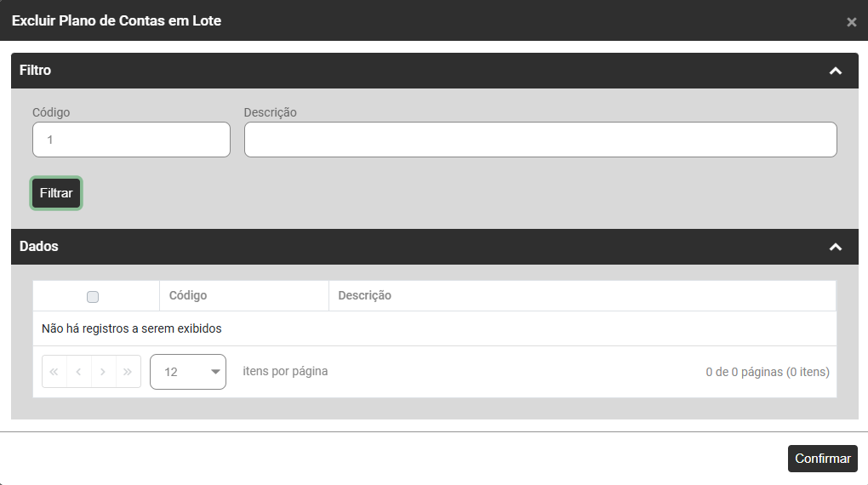Collapse the Dados section using its chevron
Image resolution: width=868 pixels, height=485 pixels.
point(836,247)
